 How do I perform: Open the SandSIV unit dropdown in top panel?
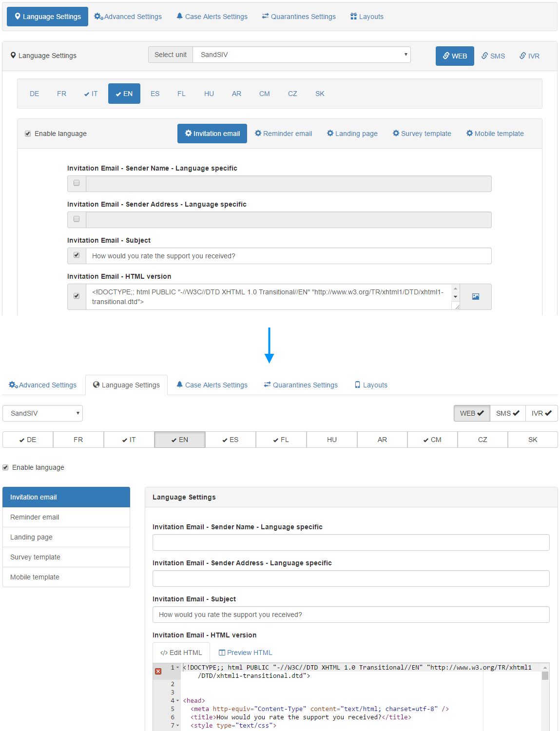tap(302, 55)
